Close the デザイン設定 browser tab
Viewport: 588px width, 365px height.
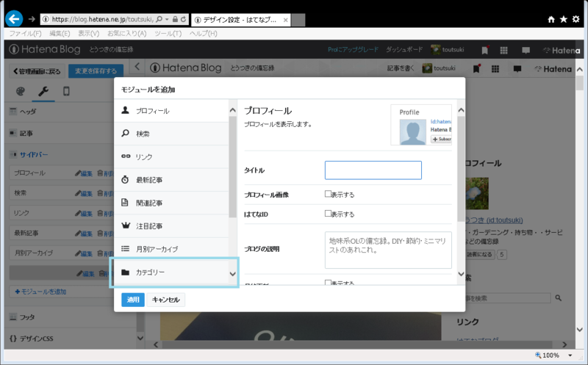point(285,20)
